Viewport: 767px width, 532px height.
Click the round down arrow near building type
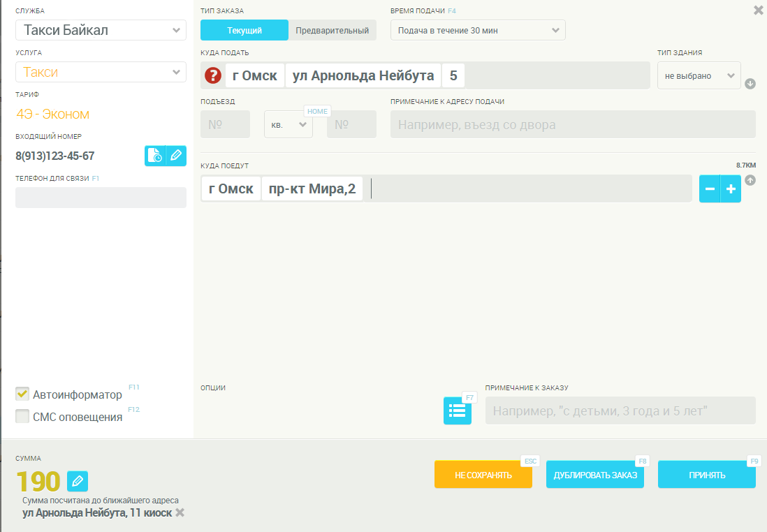click(750, 84)
